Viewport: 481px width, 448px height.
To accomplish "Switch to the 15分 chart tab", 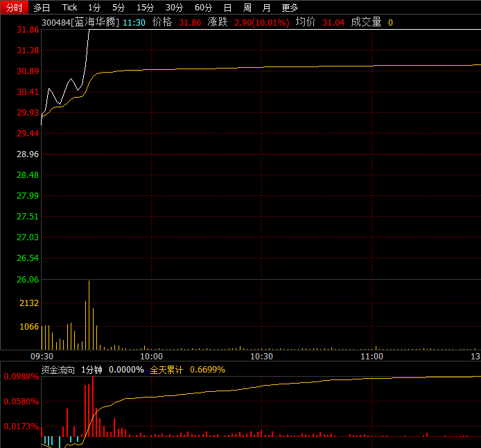I will pyautogui.click(x=145, y=8).
